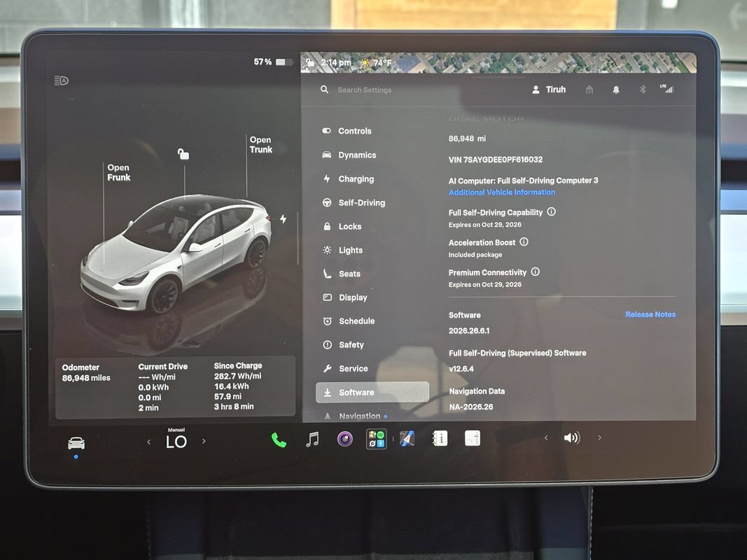Open the app launcher icon
This screenshot has width=747, height=560.
377,439
